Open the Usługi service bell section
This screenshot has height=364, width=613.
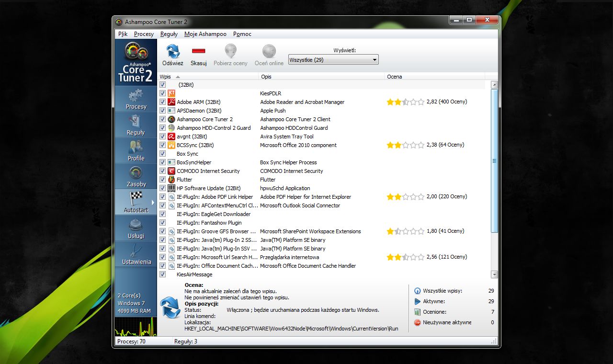pyautogui.click(x=136, y=228)
